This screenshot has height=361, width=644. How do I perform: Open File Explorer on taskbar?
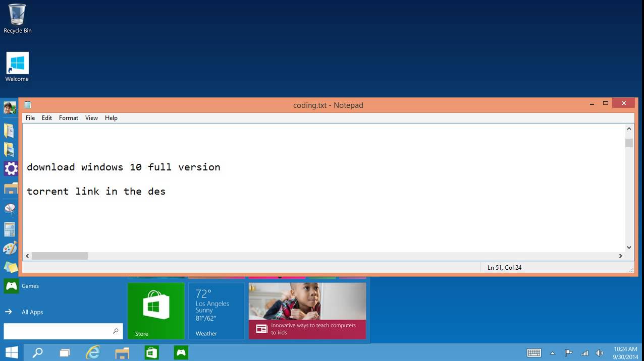[122, 352]
